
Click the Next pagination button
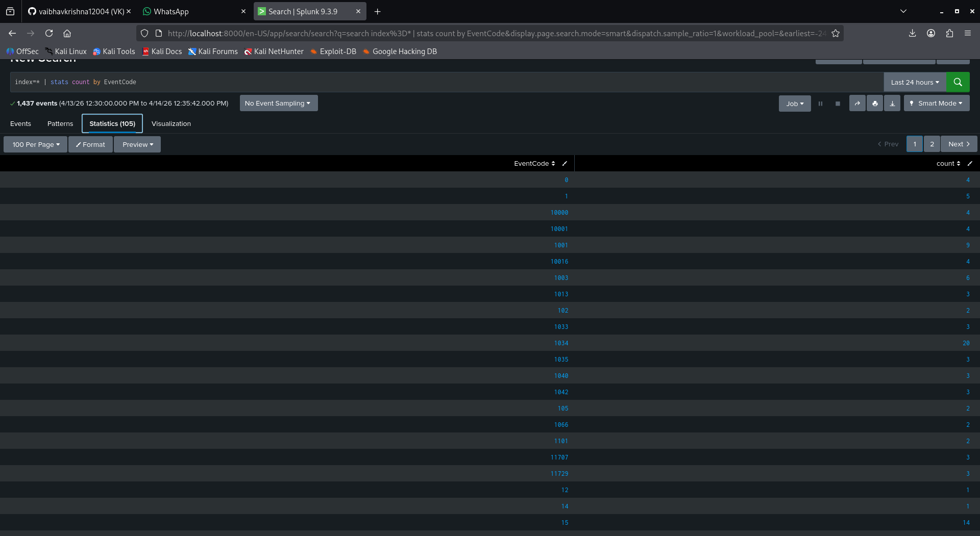click(x=958, y=144)
